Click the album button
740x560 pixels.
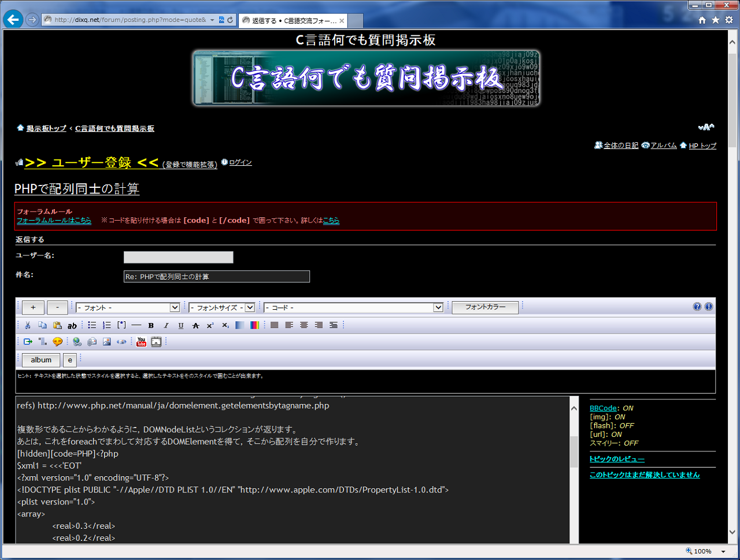coord(41,360)
